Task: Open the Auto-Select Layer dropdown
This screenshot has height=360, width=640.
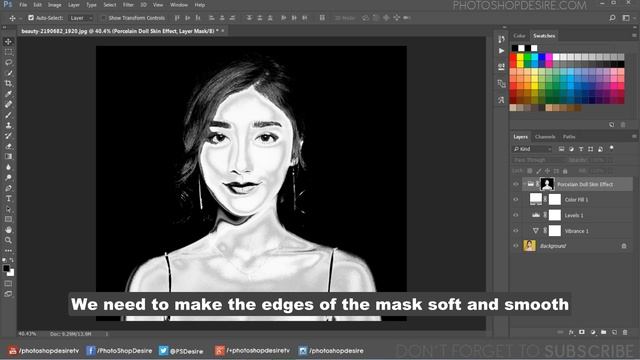Action: point(81,18)
